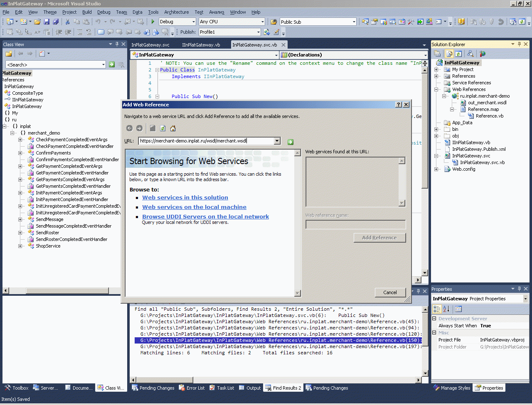
Task: Open the Tools menu
Action: click(153, 12)
